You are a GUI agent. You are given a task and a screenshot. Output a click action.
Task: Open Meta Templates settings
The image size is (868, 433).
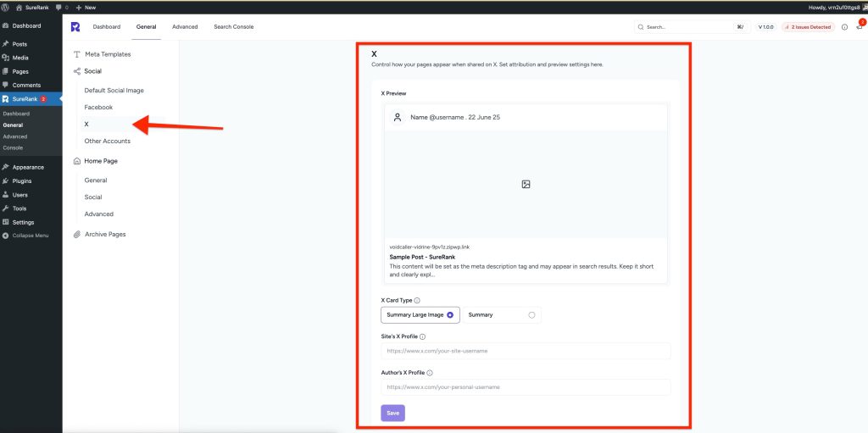coord(103,54)
